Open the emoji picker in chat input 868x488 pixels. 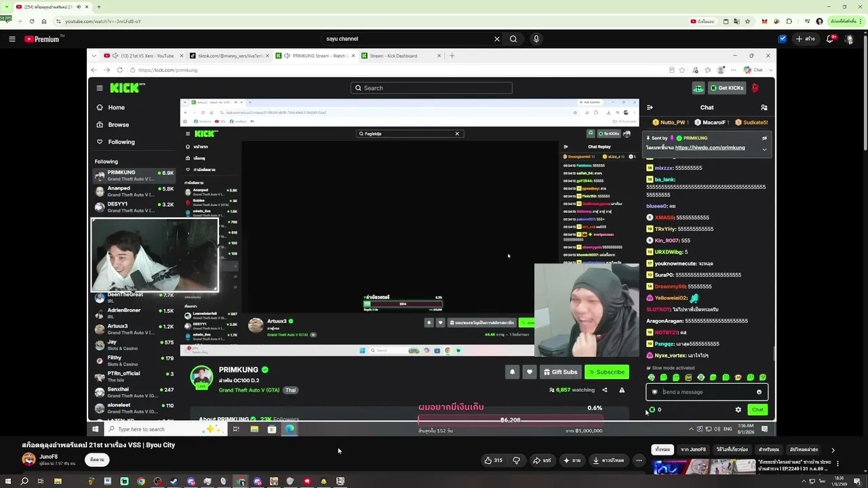759,392
